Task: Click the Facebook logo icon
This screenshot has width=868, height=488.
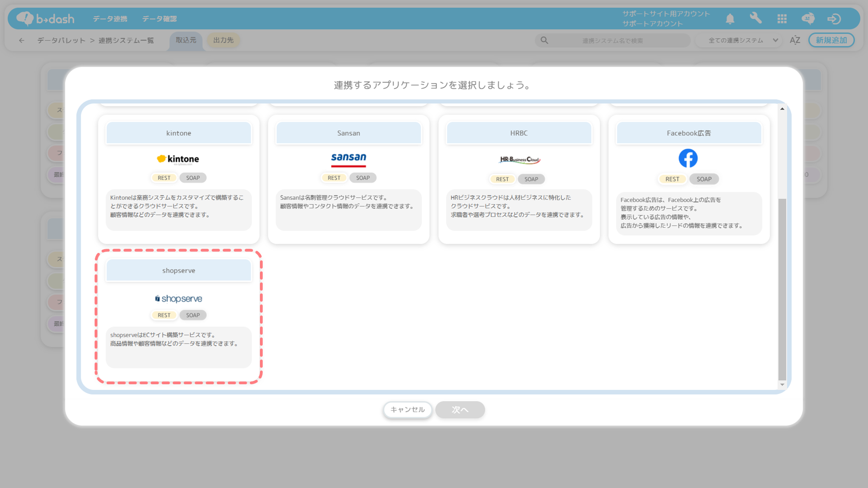Action: pos(688,158)
